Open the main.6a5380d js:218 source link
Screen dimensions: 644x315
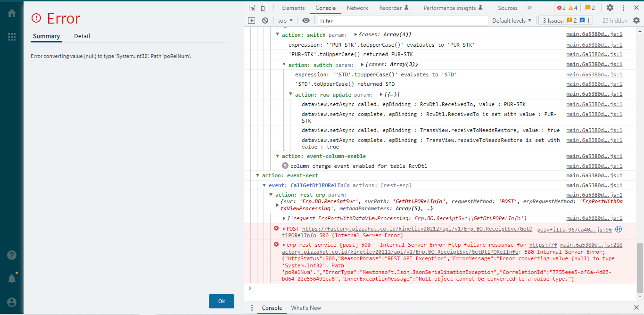pos(591,245)
